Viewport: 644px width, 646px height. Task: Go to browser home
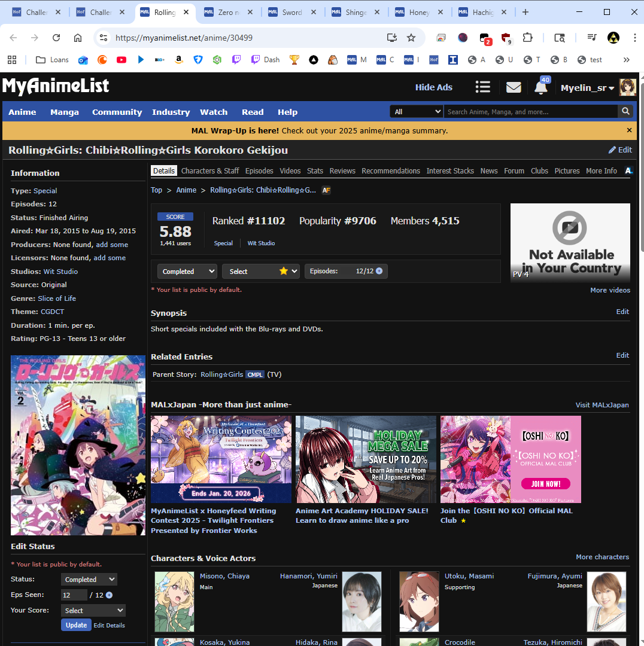78,38
